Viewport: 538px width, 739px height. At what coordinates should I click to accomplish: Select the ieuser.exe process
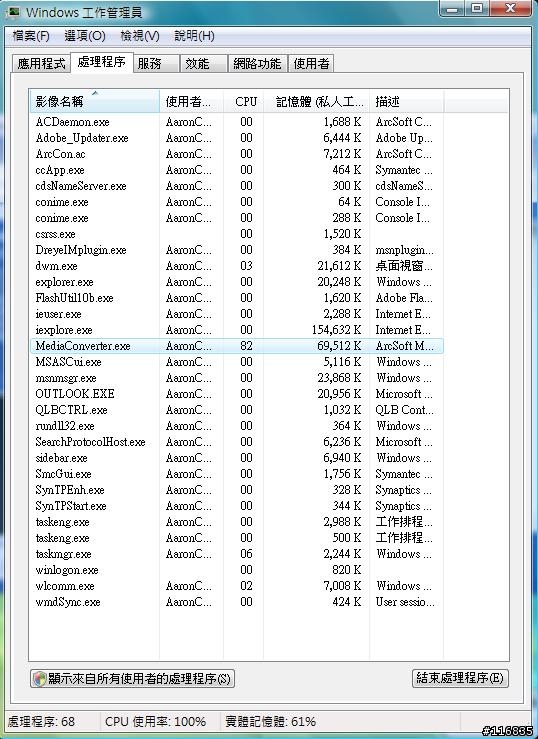[x=236, y=314]
